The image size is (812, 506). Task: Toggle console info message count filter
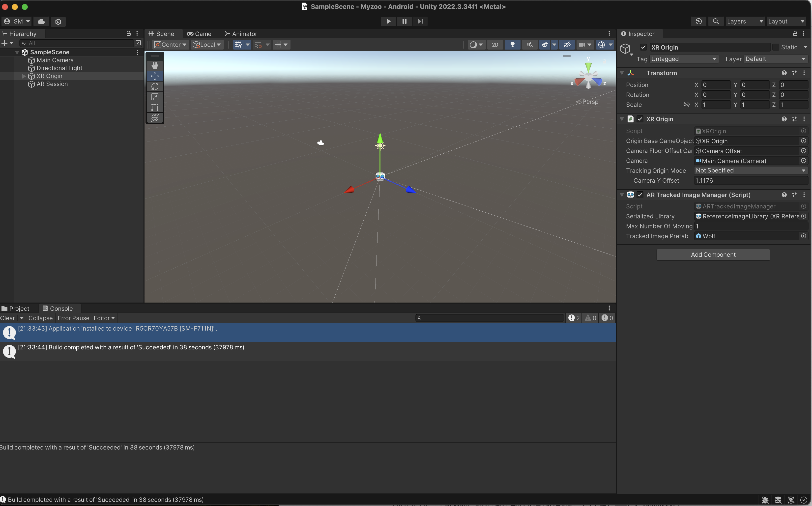coord(574,318)
